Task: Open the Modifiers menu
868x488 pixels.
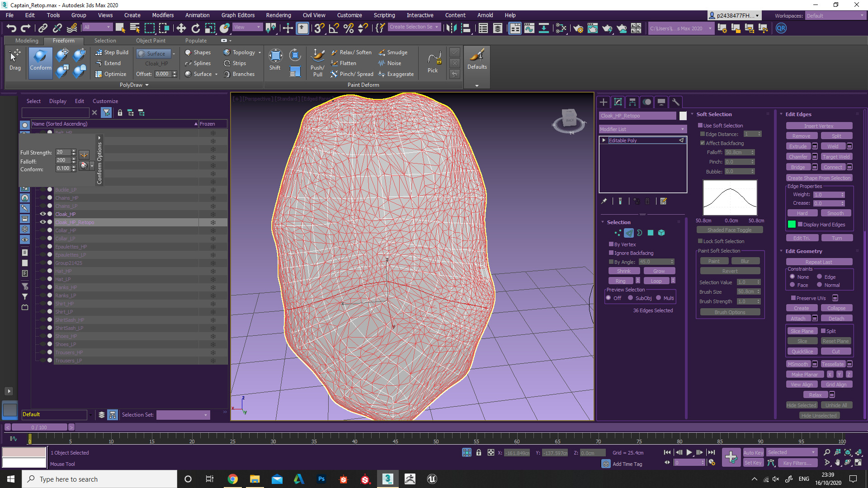Action: tap(163, 15)
